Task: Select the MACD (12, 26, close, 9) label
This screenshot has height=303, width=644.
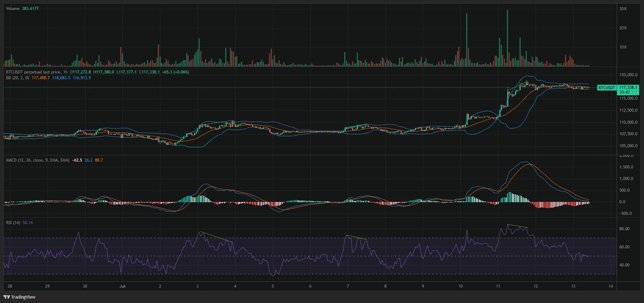Action: click(x=38, y=160)
